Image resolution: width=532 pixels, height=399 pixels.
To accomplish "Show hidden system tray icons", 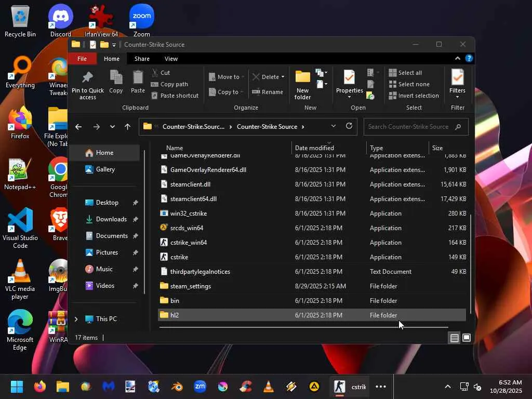I will point(448,387).
